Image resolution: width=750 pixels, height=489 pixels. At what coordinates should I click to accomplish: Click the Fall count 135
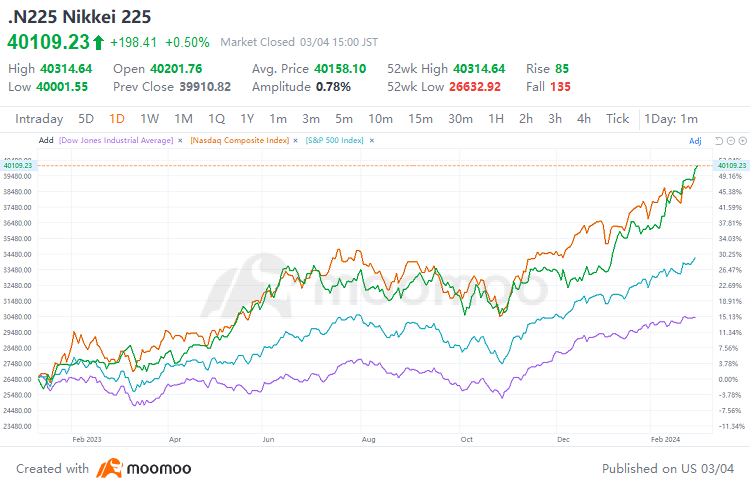tap(560, 87)
